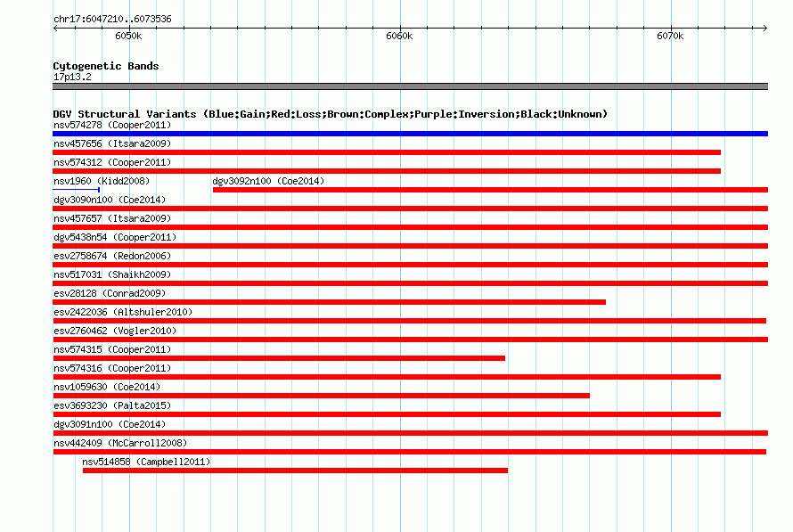Select the red nsv514858 loss bar
Image resolution: width=793 pixels, height=532 pixels.
[295, 471]
